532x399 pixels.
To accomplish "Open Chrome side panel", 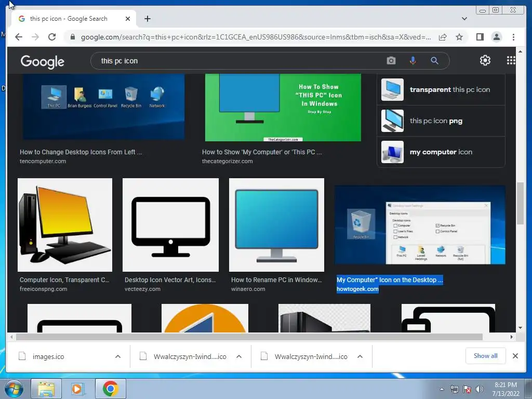I will point(480,37).
